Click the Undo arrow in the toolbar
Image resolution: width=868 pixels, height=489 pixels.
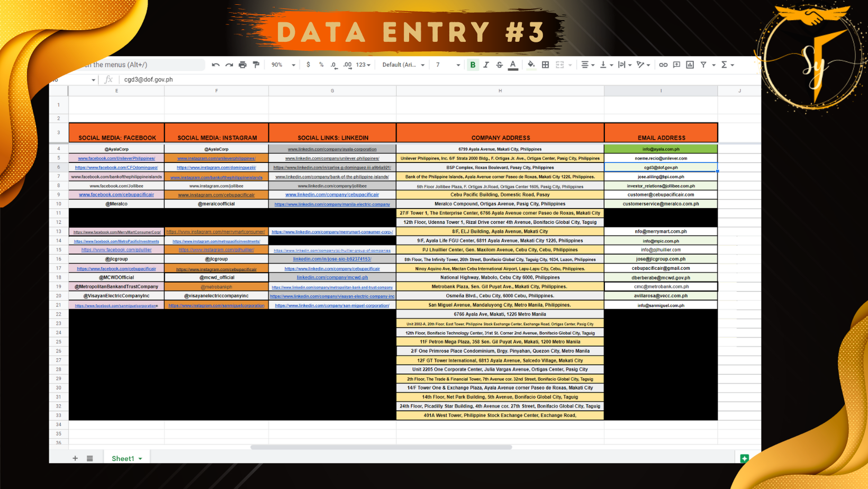click(215, 65)
